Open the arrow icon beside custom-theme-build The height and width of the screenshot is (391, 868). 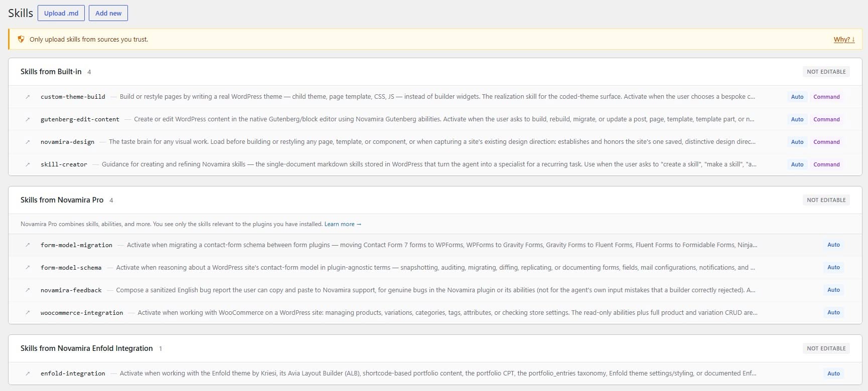click(x=28, y=97)
